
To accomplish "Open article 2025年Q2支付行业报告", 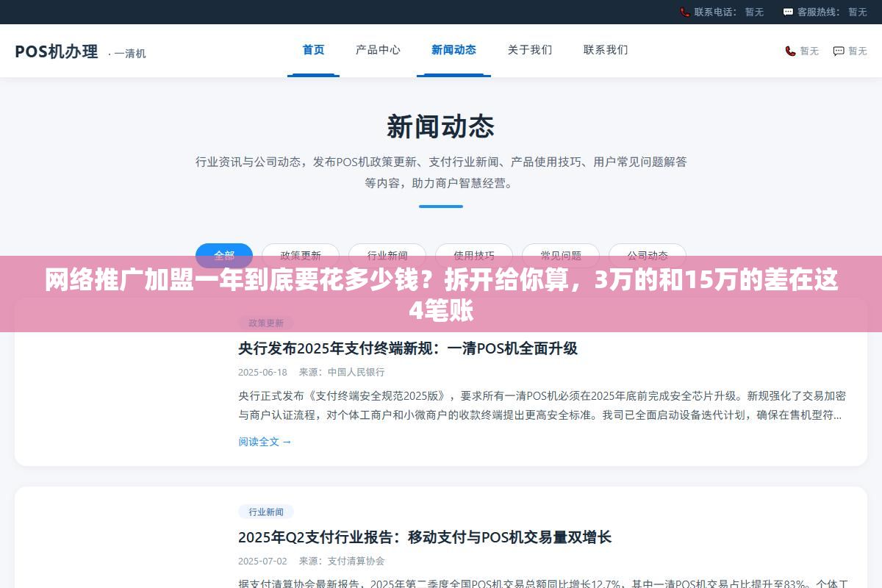I will click(x=425, y=537).
